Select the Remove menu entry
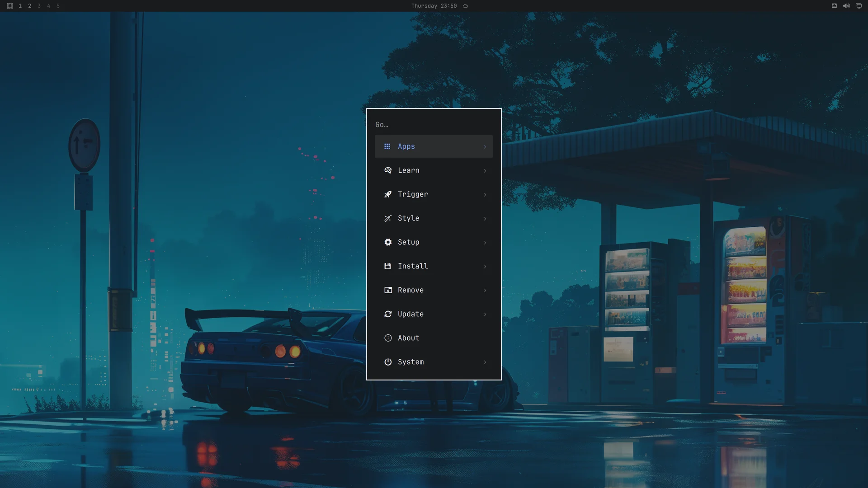Screen dimensions: 868x488 pyautogui.click(x=434, y=290)
